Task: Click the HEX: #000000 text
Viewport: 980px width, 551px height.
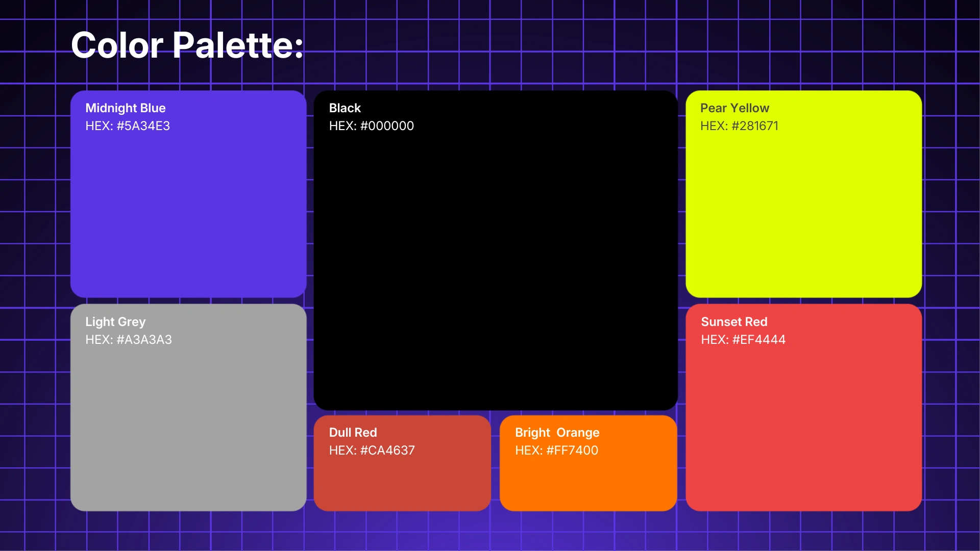Action: [x=371, y=126]
